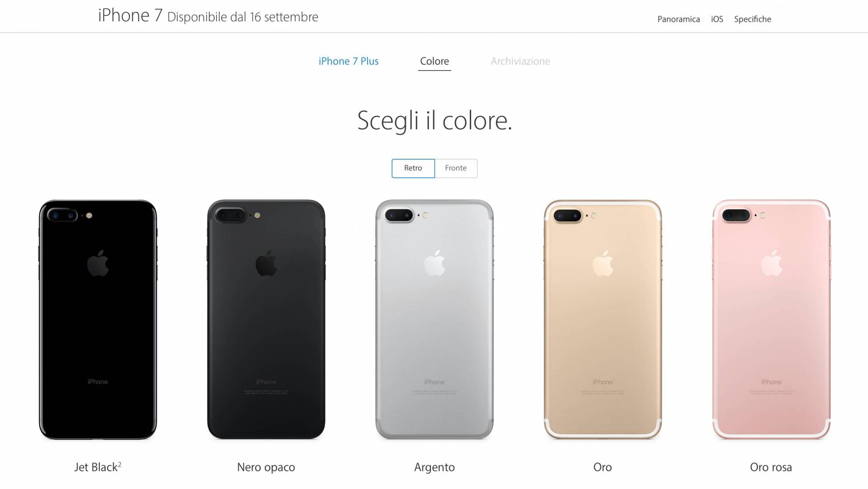The width and height of the screenshot is (868, 489).
Task: Click the iPhone 7 page title
Action: click(130, 15)
